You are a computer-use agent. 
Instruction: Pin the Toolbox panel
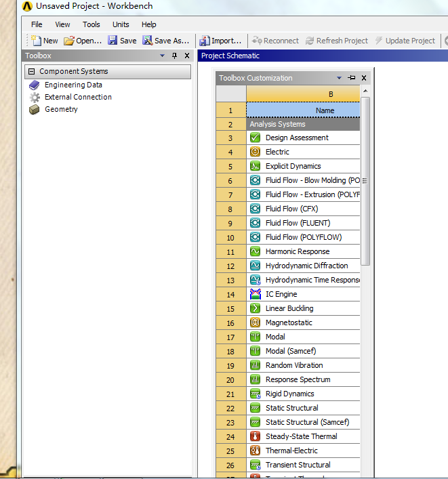[x=174, y=56]
